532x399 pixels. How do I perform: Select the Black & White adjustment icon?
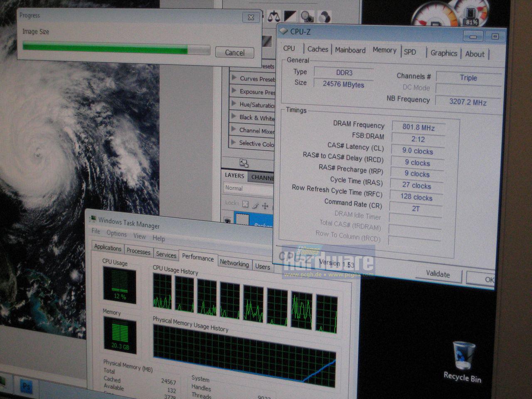pos(290,16)
